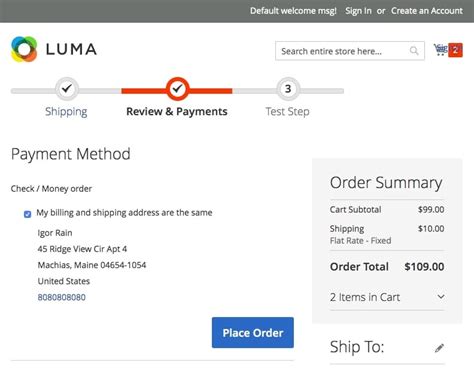Expand the 2 Items in Cart chevron

coord(441,297)
